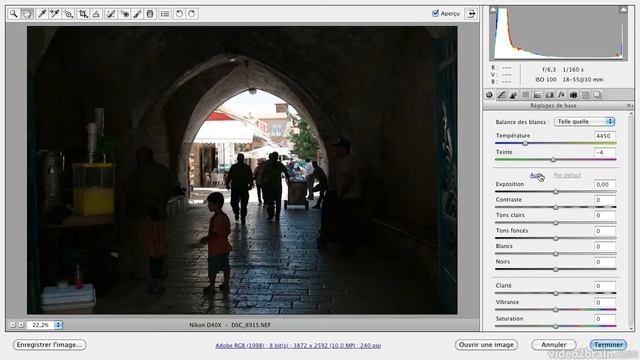
Task: Click the Blancs slider handle
Action: (556, 254)
